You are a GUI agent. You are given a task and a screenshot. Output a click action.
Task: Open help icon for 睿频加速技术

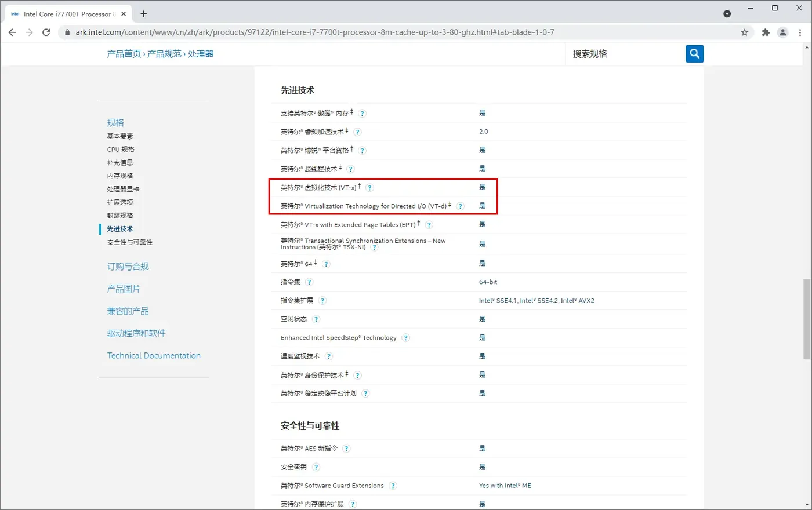(357, 132)
